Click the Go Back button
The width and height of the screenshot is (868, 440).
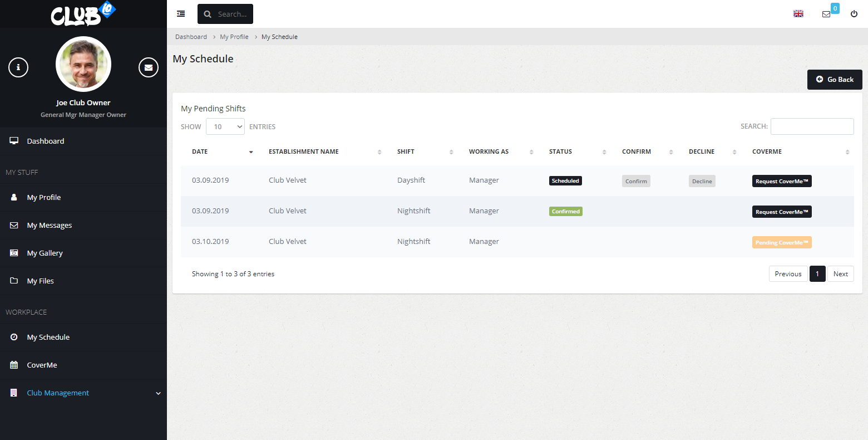pos(835,80)
